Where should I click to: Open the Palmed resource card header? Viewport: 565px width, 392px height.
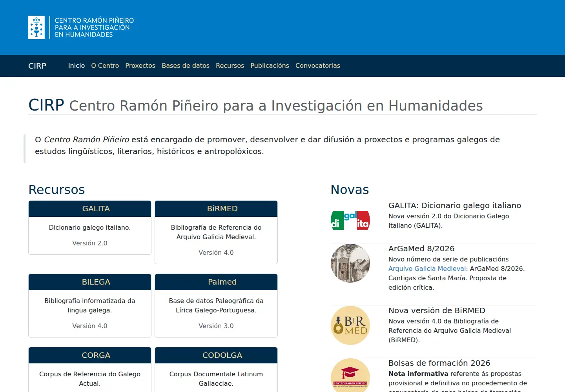(x=216, y=282)
